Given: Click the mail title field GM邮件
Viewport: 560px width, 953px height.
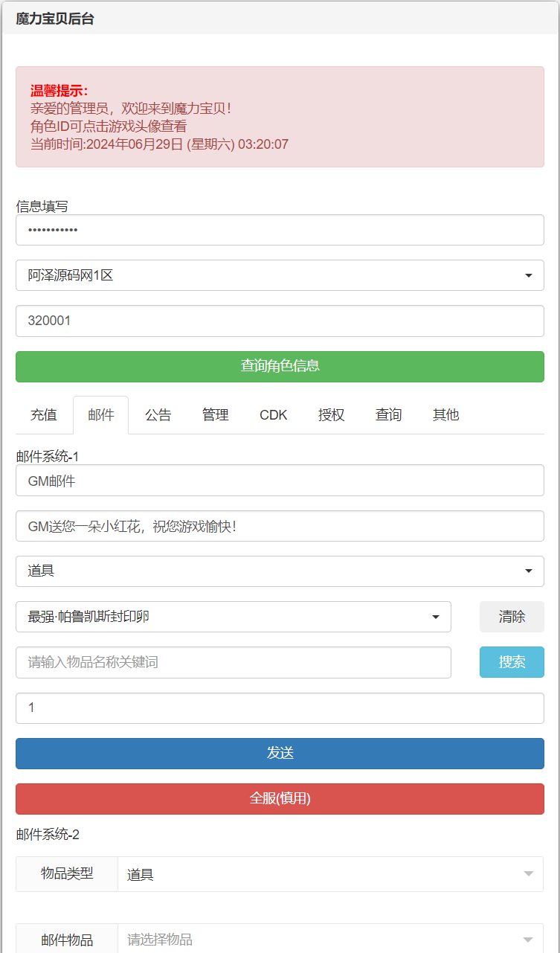Looking at the screenshot, I should [280, 481].
